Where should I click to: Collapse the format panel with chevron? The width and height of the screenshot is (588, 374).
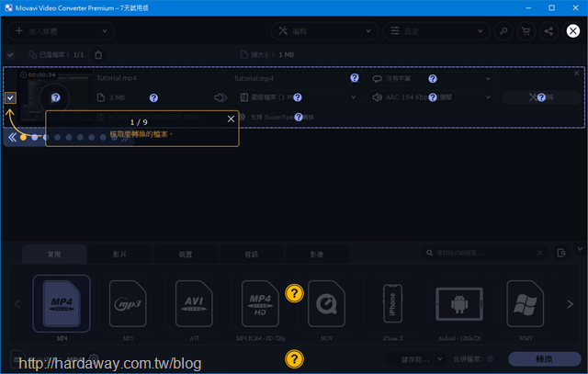(x=580, y=249)
